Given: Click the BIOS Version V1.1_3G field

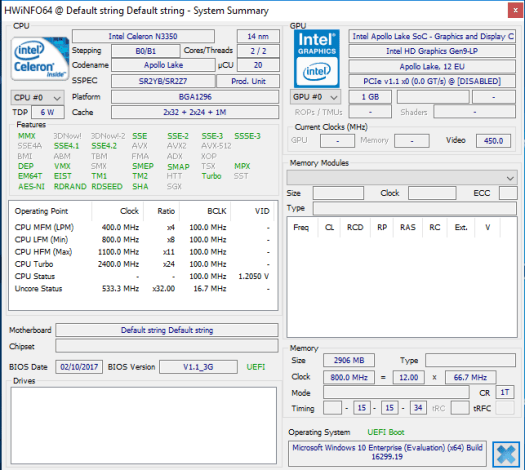Looking at the screenshot, I should 198,367.
